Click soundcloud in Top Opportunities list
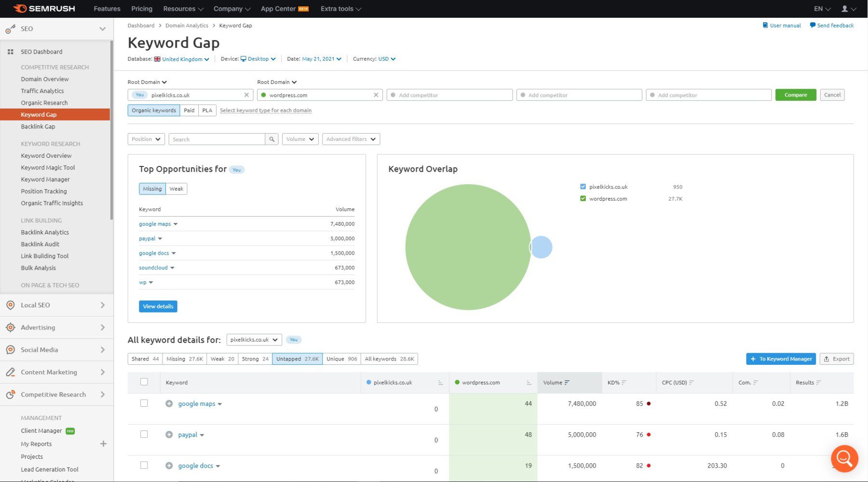This screenshot has width=868, height=482. (153, 268)
